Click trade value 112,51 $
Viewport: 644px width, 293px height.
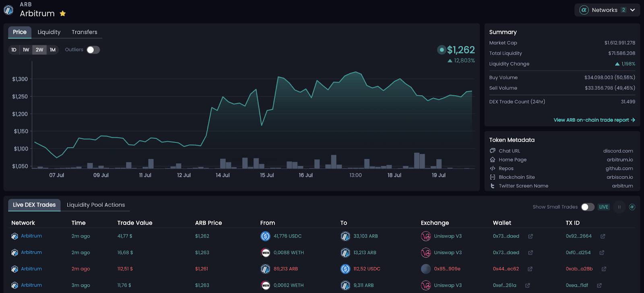pyautogui.click(x=125, y=269)
